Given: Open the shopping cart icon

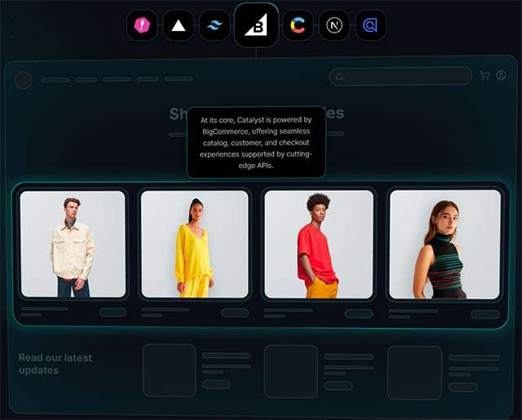Looking at the screenshot, I should click(x=485, y=76).
